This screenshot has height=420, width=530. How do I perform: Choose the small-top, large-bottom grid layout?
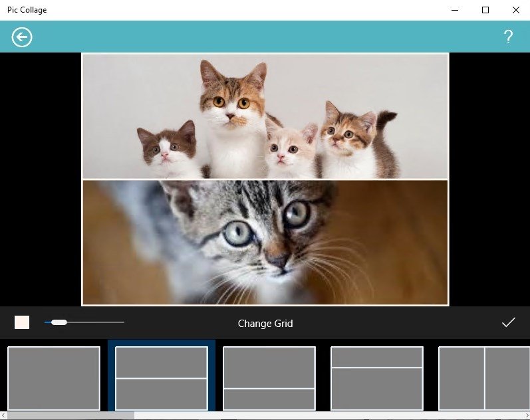pos(377,378)
